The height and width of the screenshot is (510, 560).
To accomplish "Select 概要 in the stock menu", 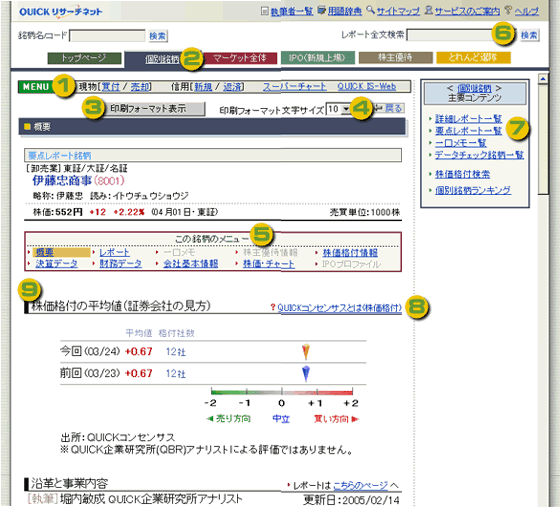I will (x=44, y=252).
